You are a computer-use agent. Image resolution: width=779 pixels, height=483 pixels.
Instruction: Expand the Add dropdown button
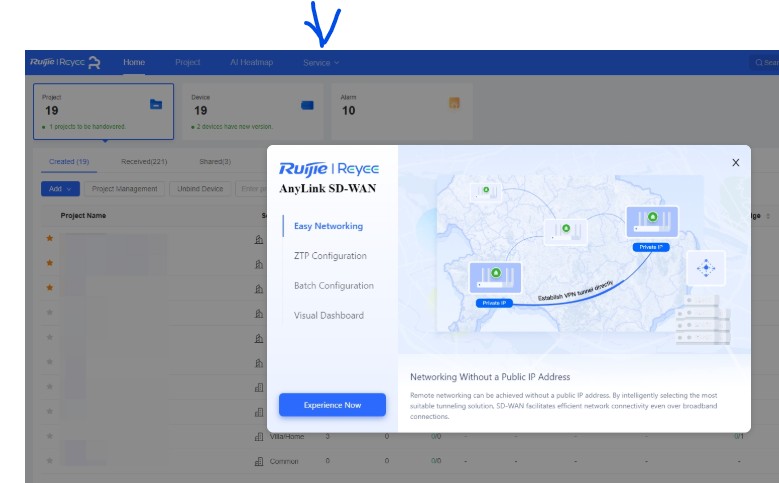(x=60, y=189)
